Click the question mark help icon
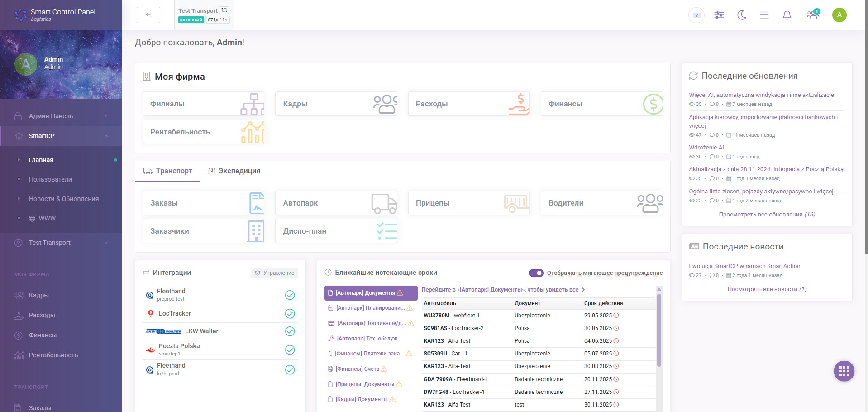Viewport: 868px width, 412px height. tap(696, 15)
